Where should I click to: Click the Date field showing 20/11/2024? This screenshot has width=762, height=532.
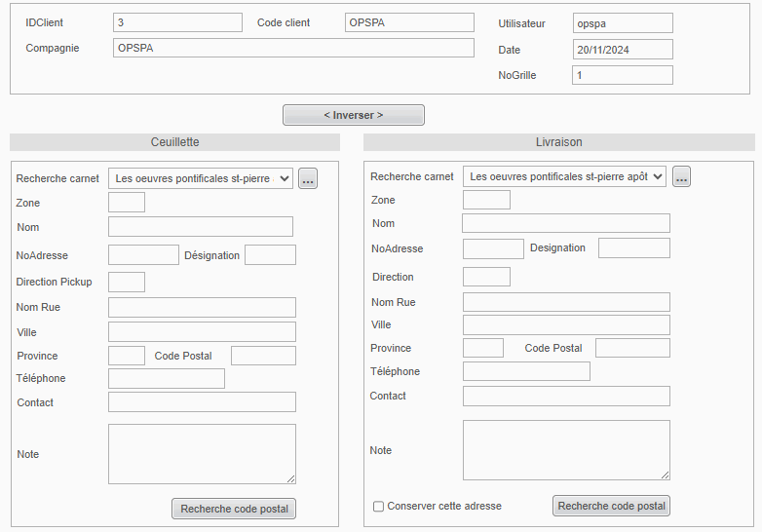(x=623, y=50)
